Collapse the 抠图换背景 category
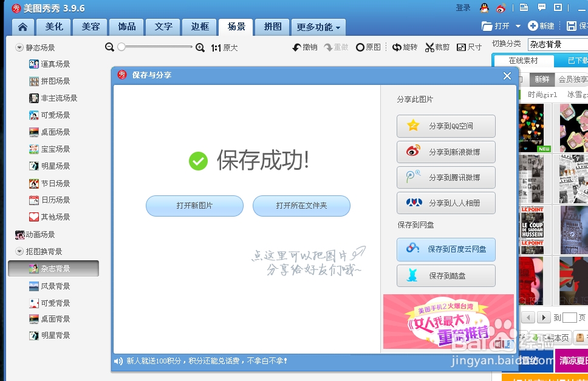Viewport: 588px width, 381px height. click(19, 251)
